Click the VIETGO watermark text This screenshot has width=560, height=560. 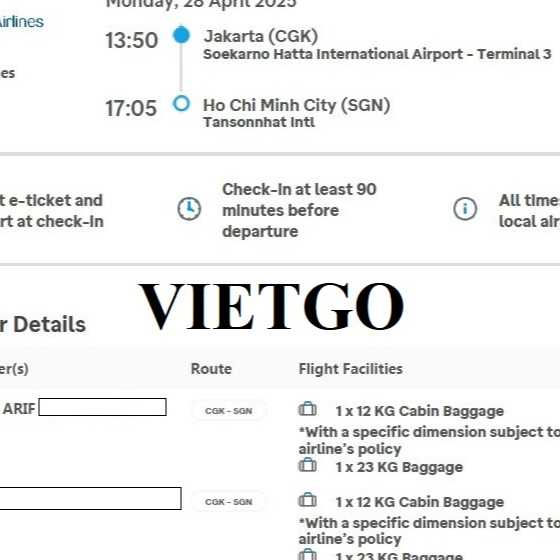click(271, 306)
